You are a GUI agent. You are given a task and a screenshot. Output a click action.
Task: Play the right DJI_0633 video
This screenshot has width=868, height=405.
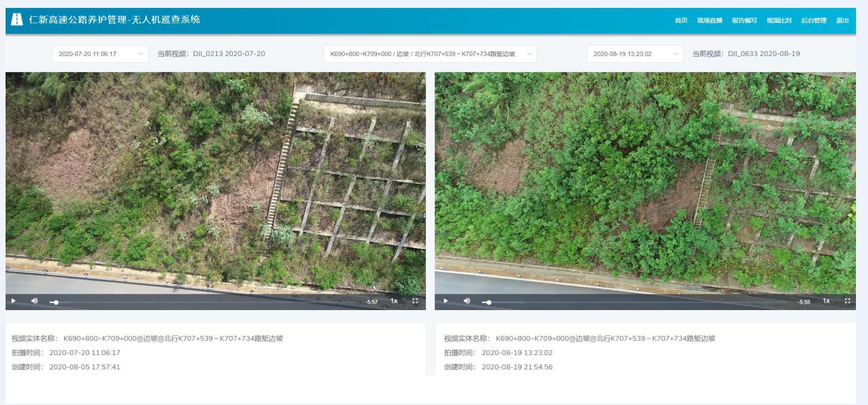coord(445,301)
